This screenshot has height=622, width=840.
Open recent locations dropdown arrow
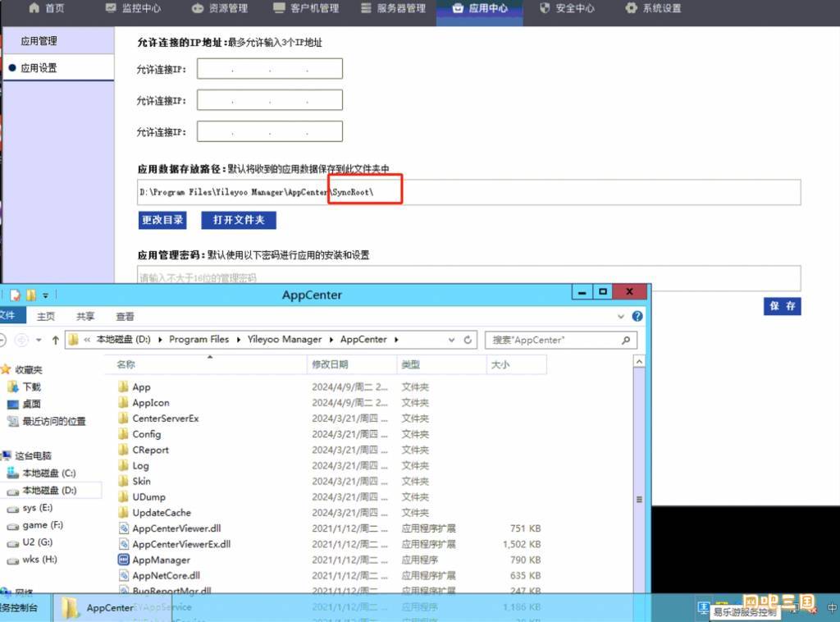[x=39, y=340]
